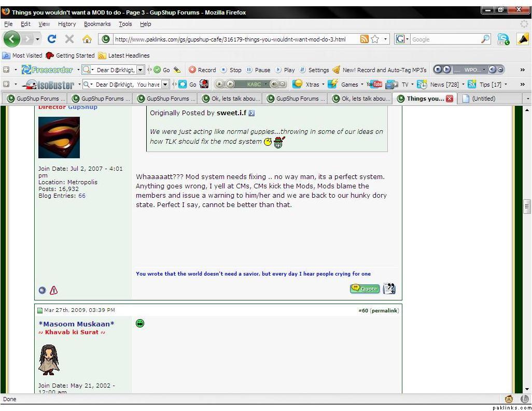Open the Bookmarks menu

(x=97, y=24)
